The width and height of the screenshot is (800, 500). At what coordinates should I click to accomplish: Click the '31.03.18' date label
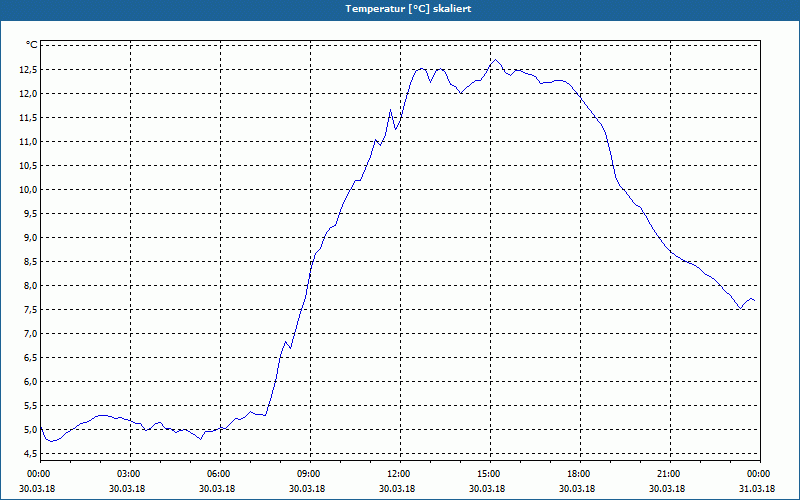tap(757, 488)
